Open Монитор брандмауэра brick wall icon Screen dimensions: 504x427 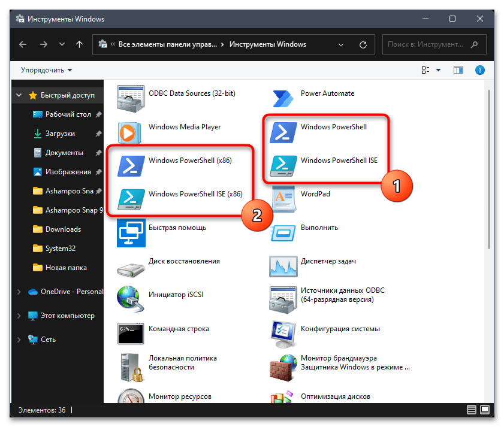coord(283,368)
